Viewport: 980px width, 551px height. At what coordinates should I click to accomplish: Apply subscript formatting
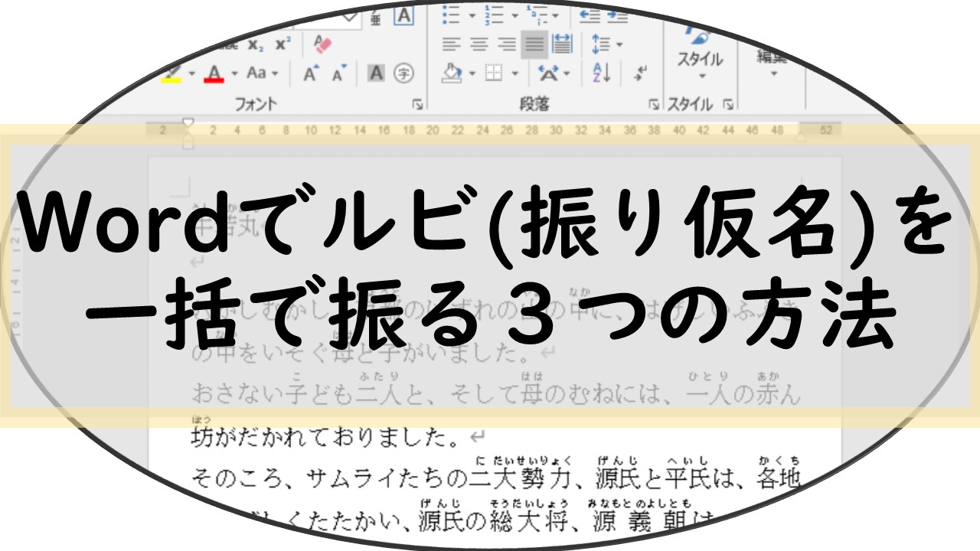point(255,44)
